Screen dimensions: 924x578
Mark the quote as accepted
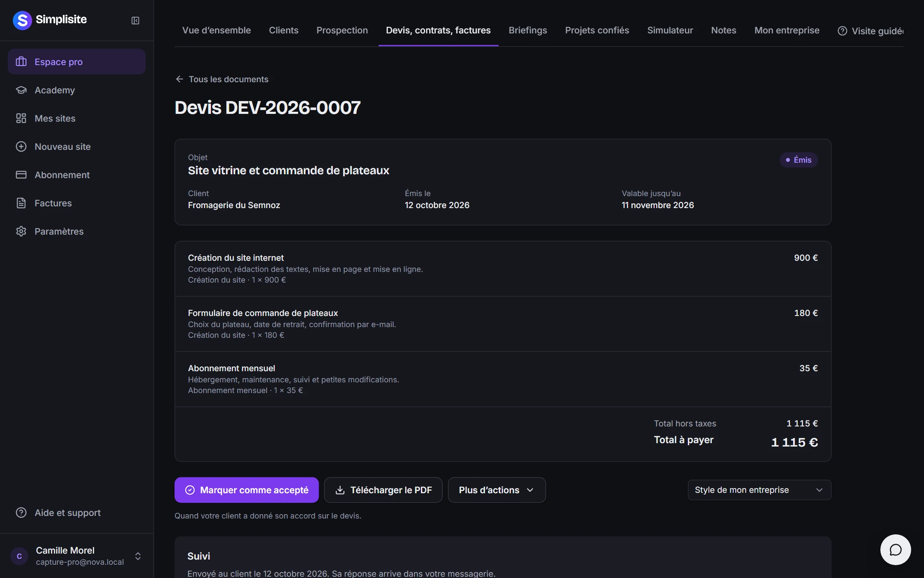[x=246, y=490]
